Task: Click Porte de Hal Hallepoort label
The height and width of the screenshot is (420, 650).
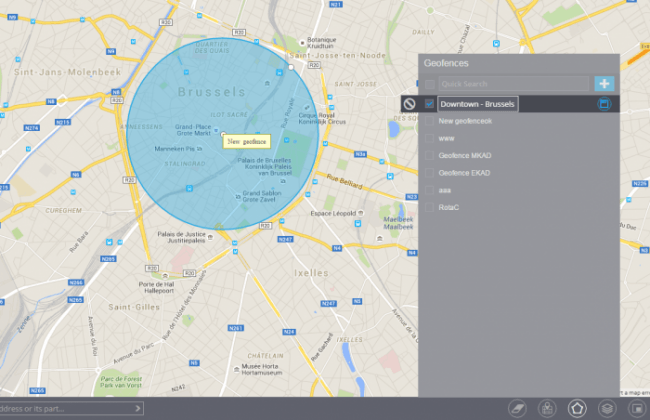Action: point(156,287)
